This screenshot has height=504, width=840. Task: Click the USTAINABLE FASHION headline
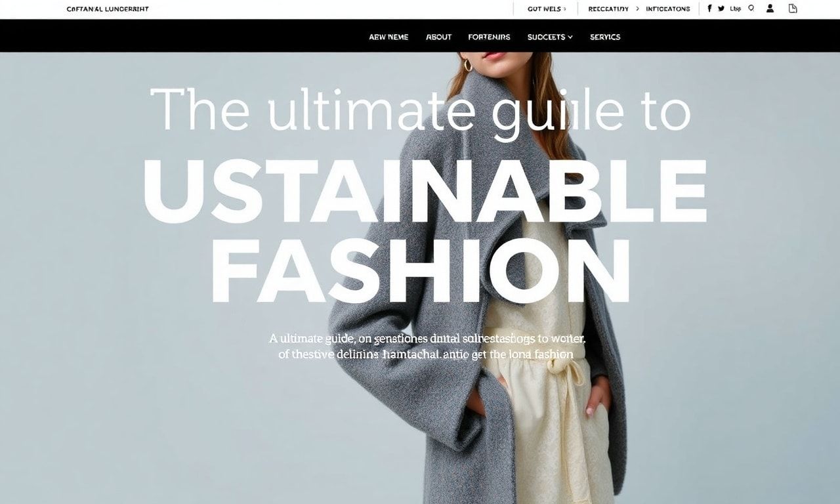click(x=423, y=230)
